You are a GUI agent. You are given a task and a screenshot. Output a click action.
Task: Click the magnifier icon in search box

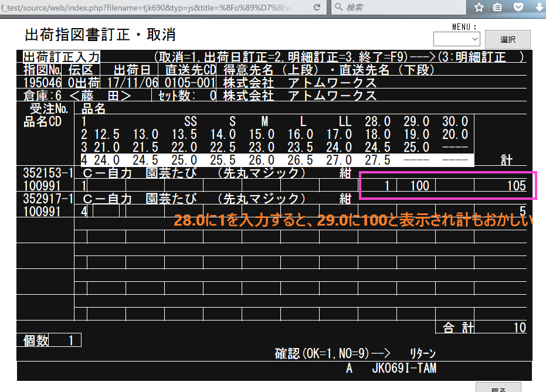(x=339, y=8)
